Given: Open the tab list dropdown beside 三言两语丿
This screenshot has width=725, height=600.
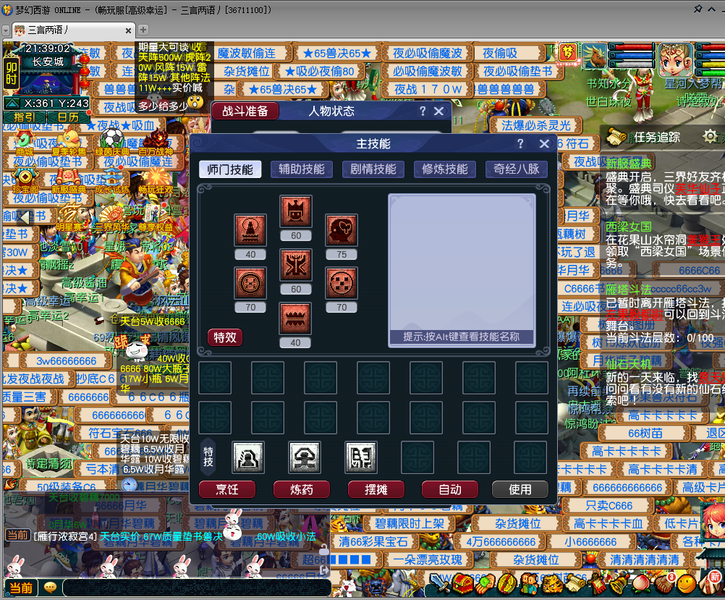Looking at the screenshot, I should click(x=6, y=31).
